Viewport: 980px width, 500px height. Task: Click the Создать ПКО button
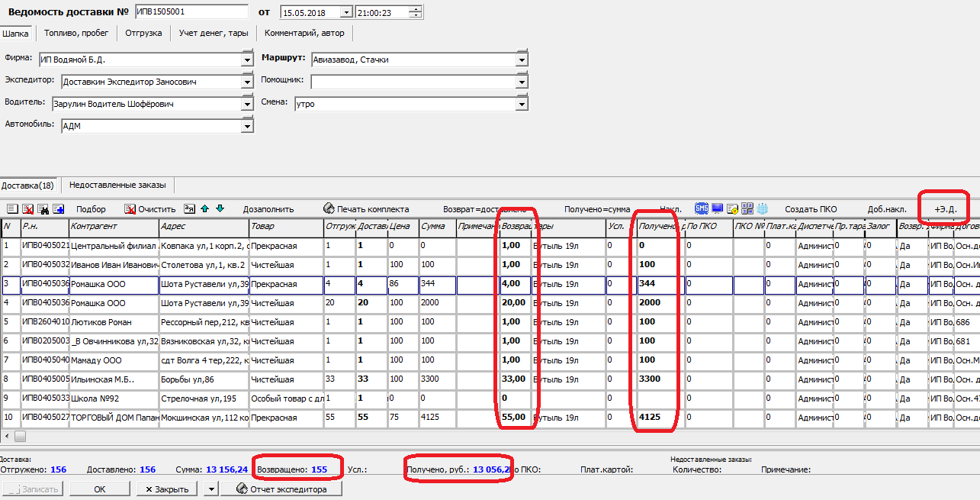tap(811, 209)
